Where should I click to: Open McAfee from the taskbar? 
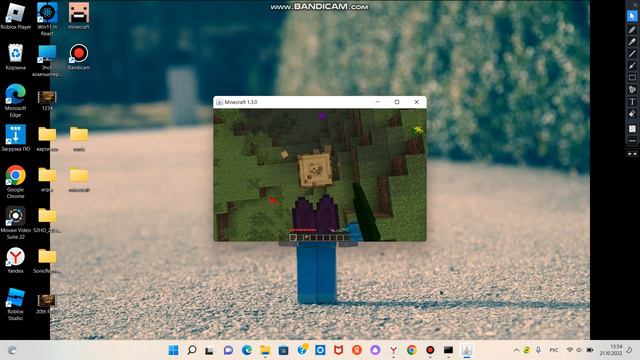pos(338,350)
